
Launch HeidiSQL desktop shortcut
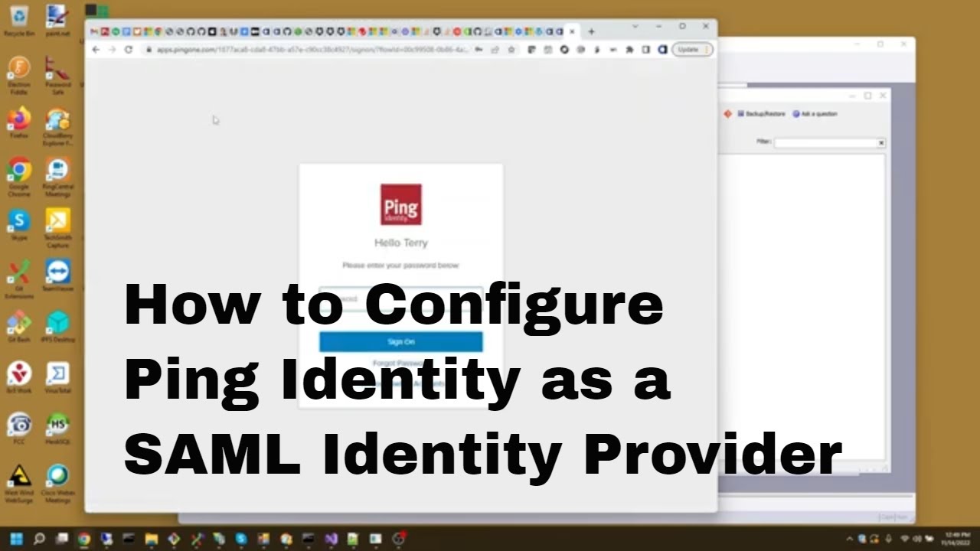pos(57,428)
